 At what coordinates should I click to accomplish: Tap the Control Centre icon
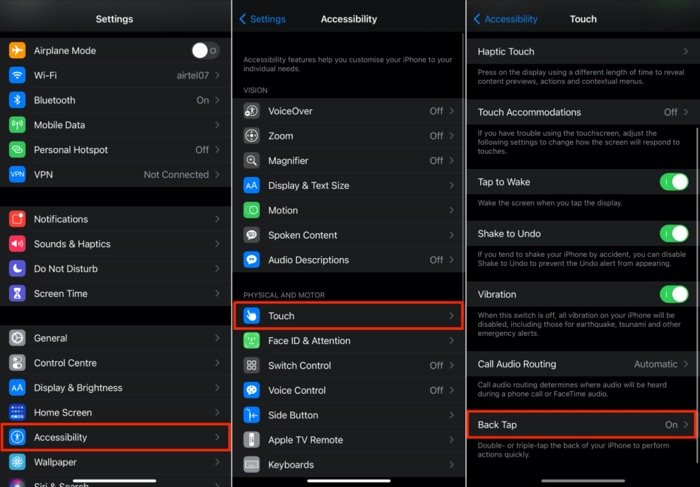[x=17, y=363]
